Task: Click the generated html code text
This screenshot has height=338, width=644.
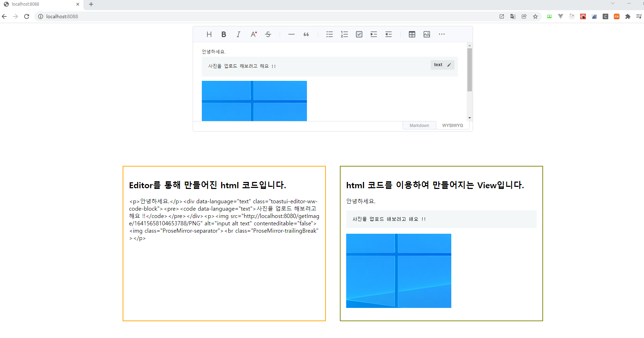Action: [224, 220]
